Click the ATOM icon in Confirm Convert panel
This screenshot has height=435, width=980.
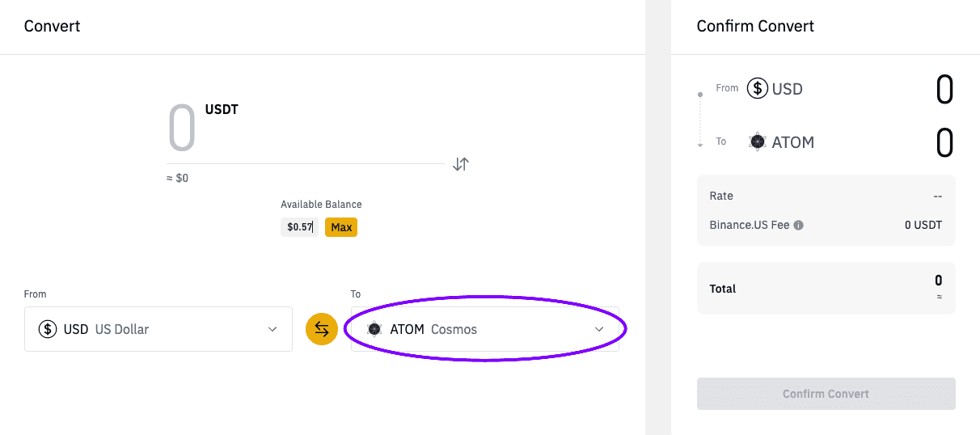[758, 141]
